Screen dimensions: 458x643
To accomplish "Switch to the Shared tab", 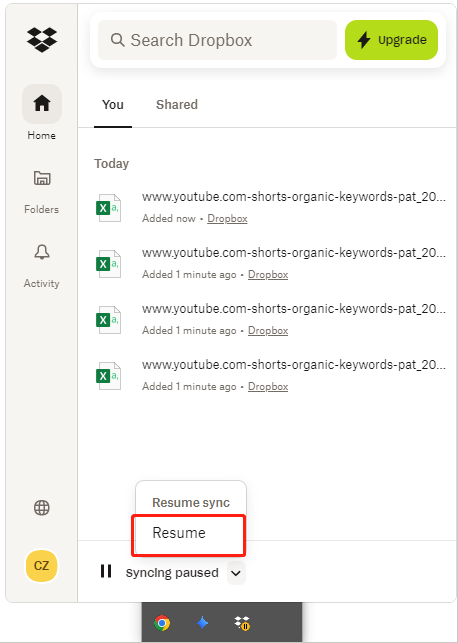I will (177, 105).
